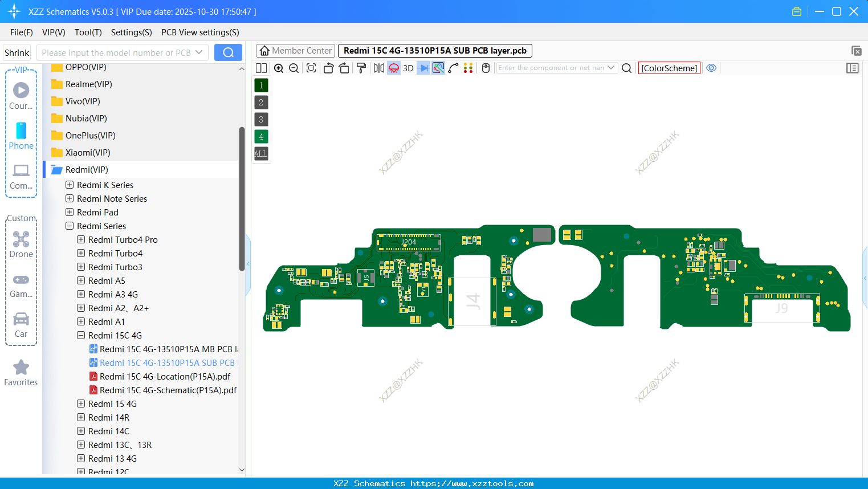Image resolution: width=868 pixels, height=489 pixels.
Task: Open PCB View settings(S) menu
Action: [x=200, y=32]
